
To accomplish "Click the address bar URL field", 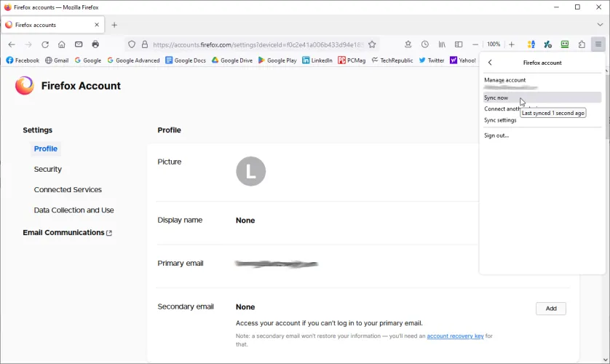I will [x=255, y=44].
